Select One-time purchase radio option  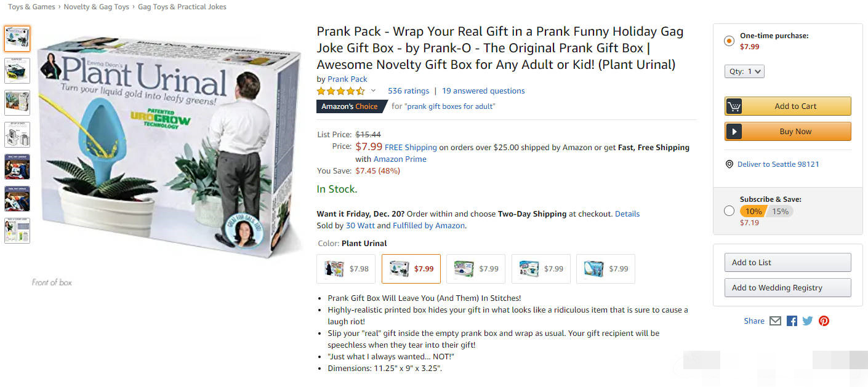729,41
